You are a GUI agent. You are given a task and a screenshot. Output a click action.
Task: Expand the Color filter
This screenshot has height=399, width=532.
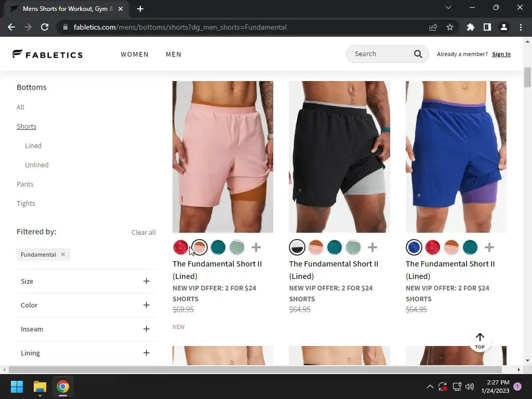pos(86,305)
